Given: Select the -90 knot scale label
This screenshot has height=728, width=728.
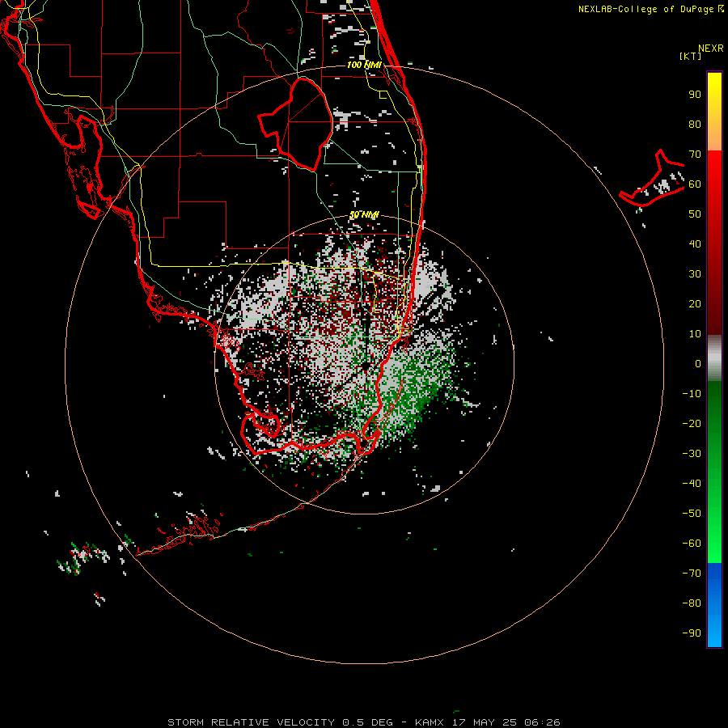Looking at the screenshot, I should pos(692,633).
